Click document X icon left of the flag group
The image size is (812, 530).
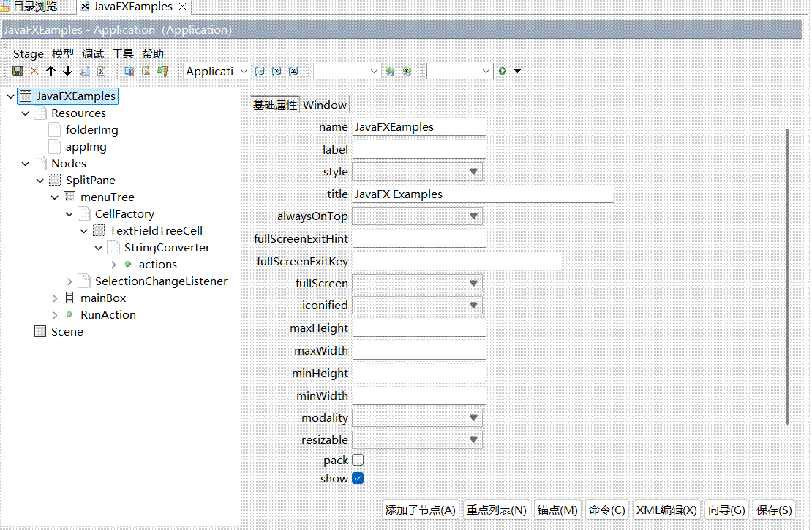click(x=102, y=72)
